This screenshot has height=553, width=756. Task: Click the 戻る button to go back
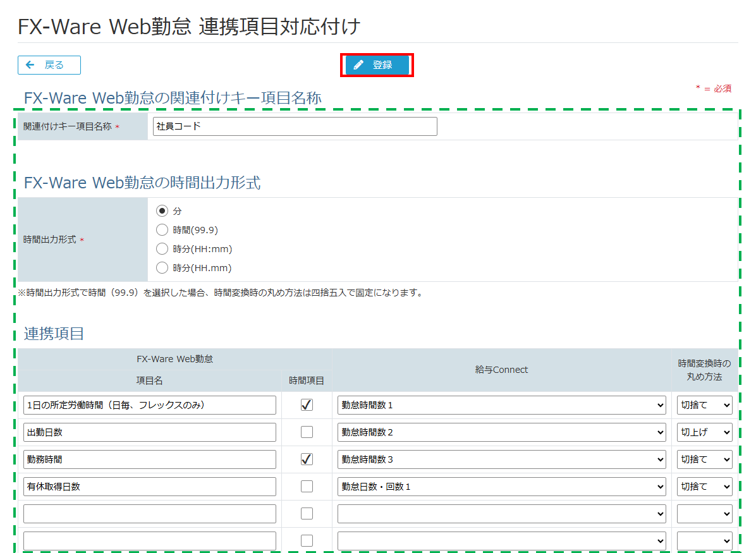[x=49, y=64]
